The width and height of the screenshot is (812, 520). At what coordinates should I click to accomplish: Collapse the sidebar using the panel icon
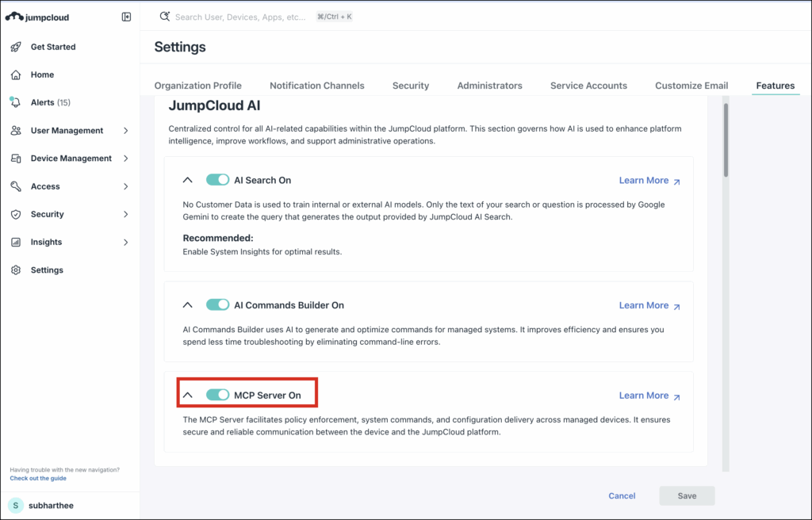click(126, 17)
